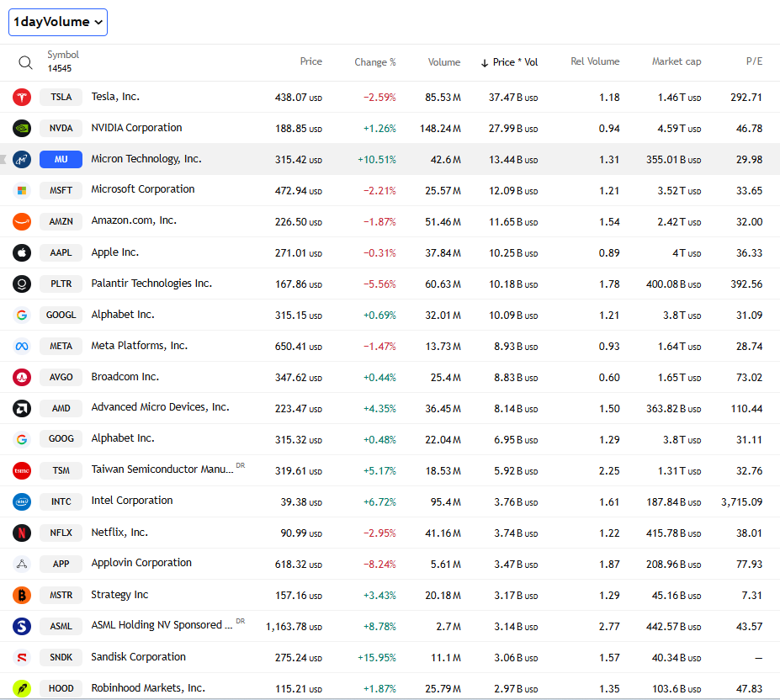780x700 pixels.
Task: Open the NVDA ticker badge
Action: point(61,129)
